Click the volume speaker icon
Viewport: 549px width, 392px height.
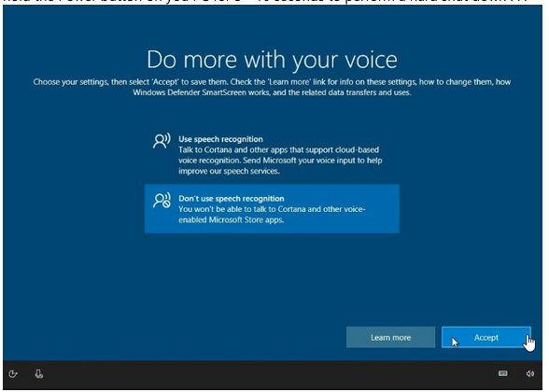pos(530,373)
